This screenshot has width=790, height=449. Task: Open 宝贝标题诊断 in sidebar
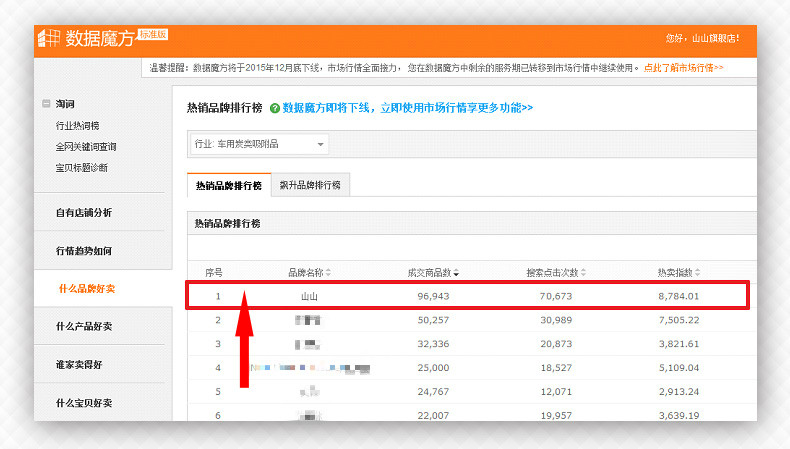(82, 168)
